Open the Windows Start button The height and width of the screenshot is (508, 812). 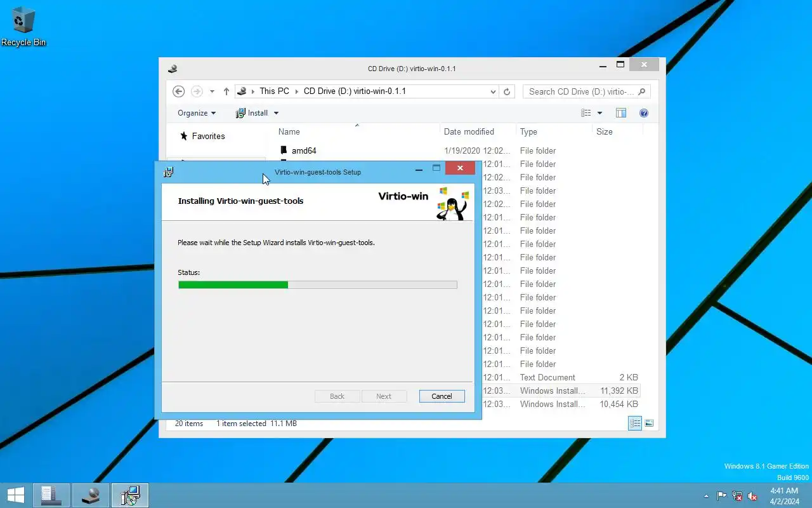pos(15,495)
